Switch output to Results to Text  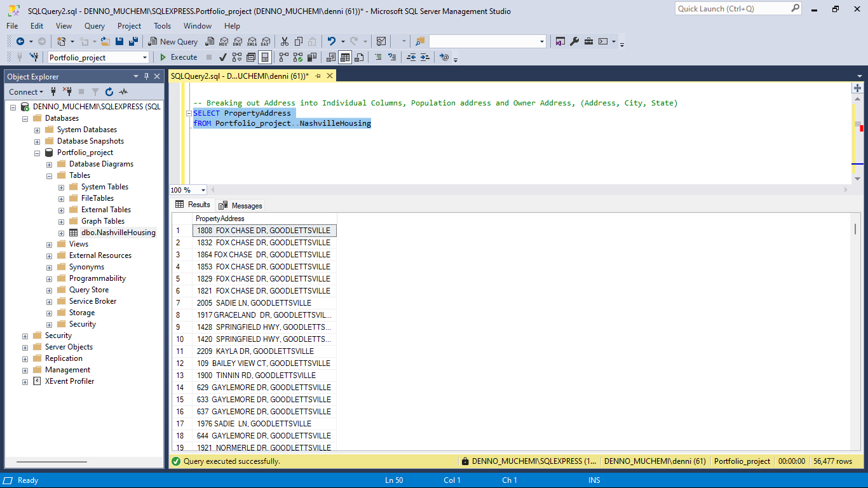tap(331, 57)
